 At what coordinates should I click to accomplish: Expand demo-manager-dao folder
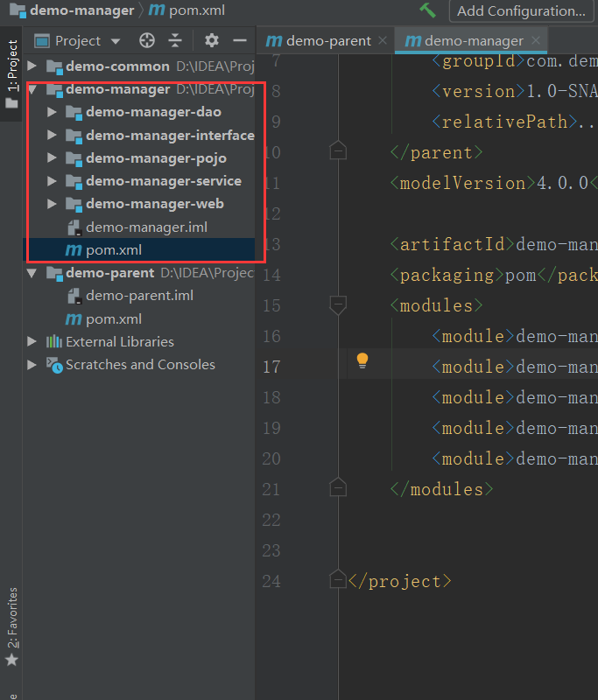tap(52, 112)
